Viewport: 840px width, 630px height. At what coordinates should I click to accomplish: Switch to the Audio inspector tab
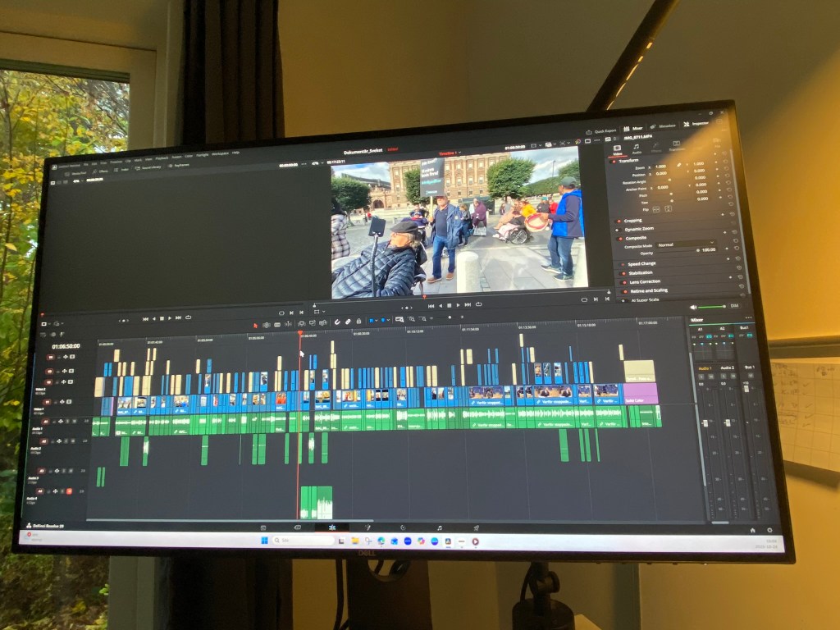[x=637, y=148]
